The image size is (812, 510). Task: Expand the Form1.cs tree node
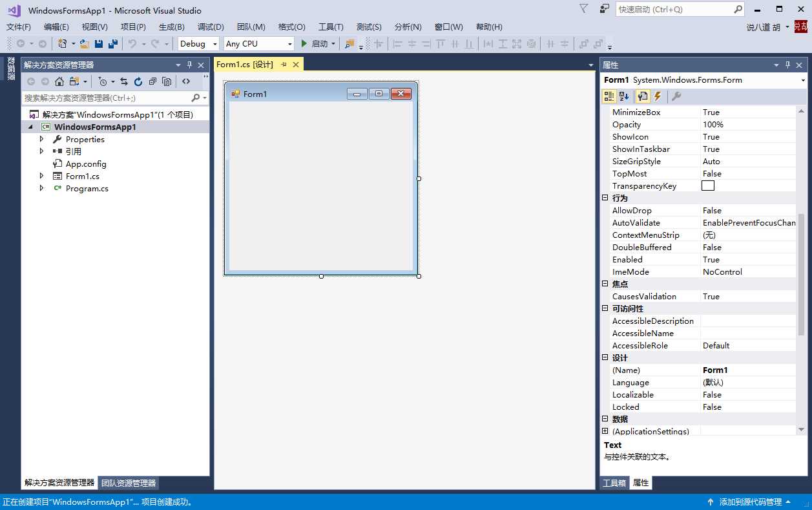click(x=42, y=176)
